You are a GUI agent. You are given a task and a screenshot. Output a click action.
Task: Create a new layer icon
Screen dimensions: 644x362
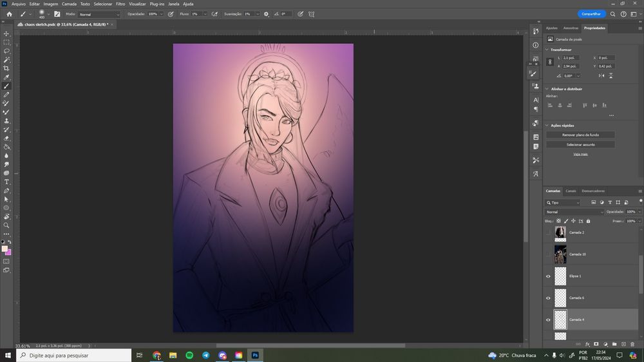pos(623,344)
